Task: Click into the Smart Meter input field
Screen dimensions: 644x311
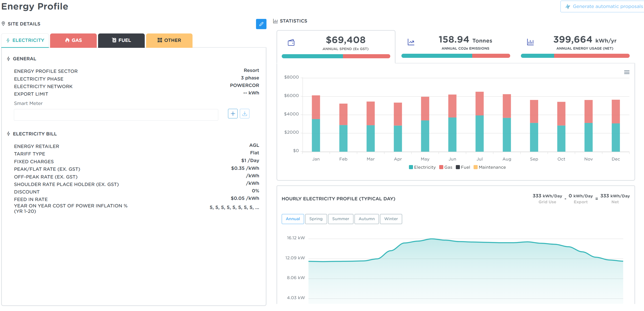Action: pyautogui.click(x=116, y=115)
